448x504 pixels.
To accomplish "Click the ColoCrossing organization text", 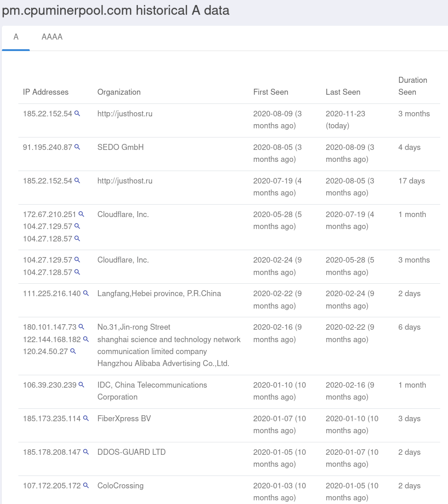I will (120, 486).
